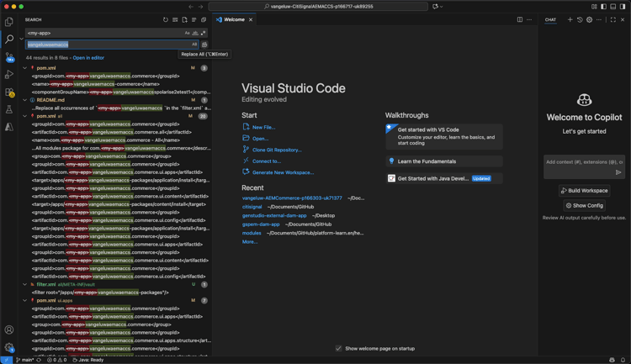The width and height of the screenshot is (631, 364).
Task: Split the editor to the right
Action: pyautogui.click(x=519, y=19)
